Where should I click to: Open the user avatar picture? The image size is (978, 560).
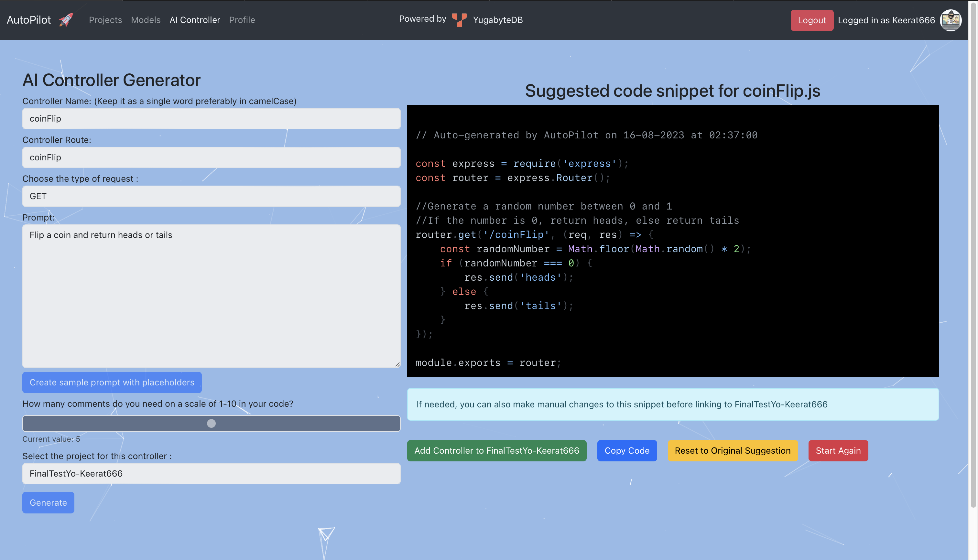point(950,20)
